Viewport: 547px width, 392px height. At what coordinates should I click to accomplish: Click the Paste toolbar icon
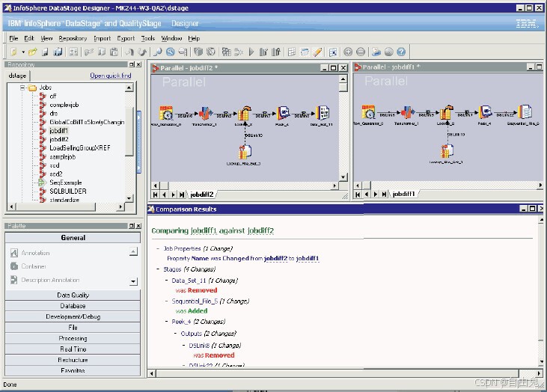[114, 52]
